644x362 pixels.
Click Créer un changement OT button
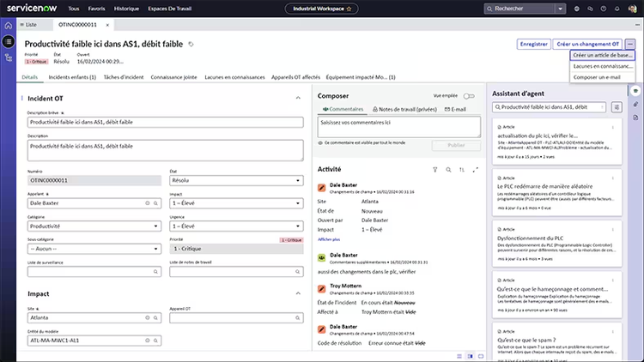click(587, 44)
